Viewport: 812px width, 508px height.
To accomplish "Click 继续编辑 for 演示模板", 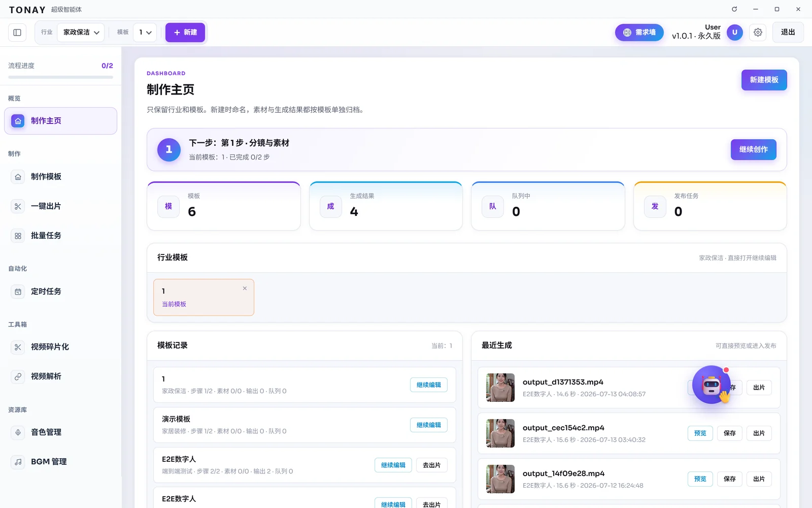I will tap(429, 425).
